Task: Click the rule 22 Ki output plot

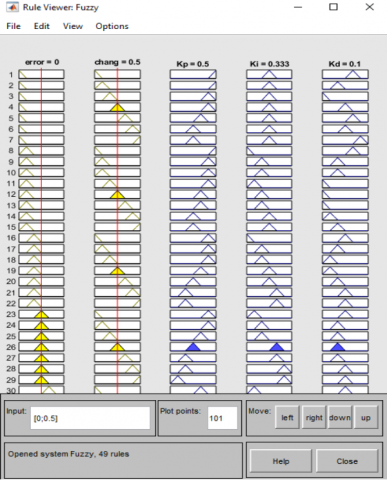Action: (269, 303)
